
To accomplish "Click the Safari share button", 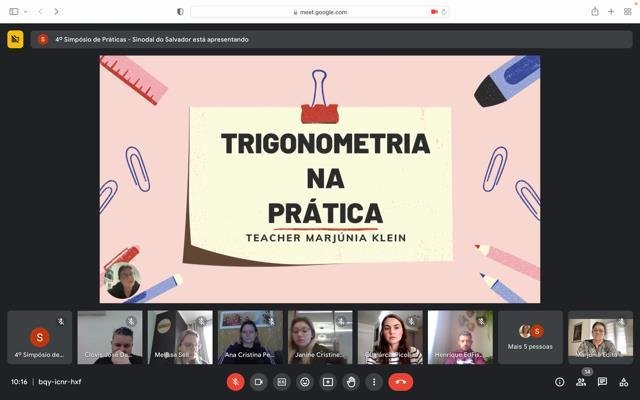I will (x=595, y=11).
